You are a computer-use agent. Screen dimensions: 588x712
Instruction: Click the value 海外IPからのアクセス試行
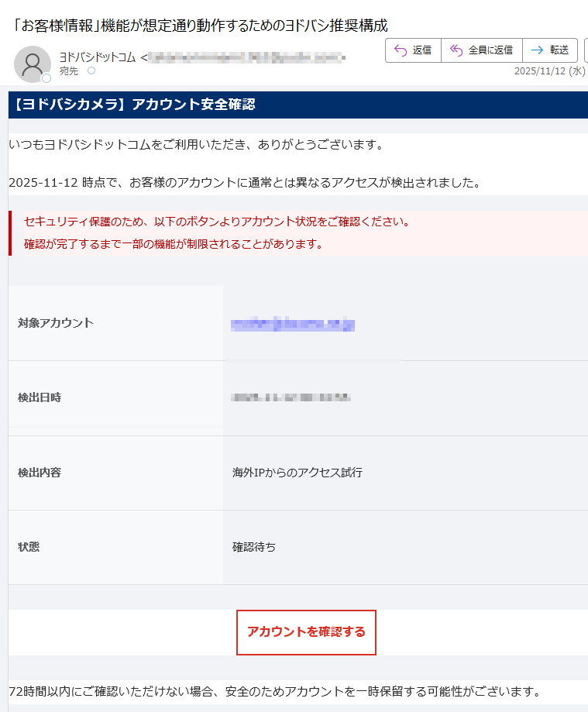297,473
